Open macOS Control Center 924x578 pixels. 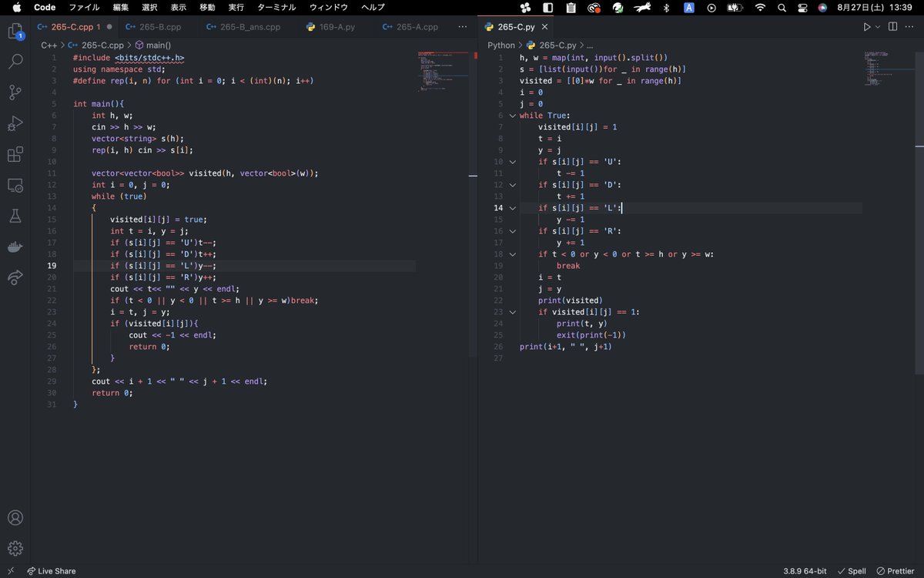[802, 7]
